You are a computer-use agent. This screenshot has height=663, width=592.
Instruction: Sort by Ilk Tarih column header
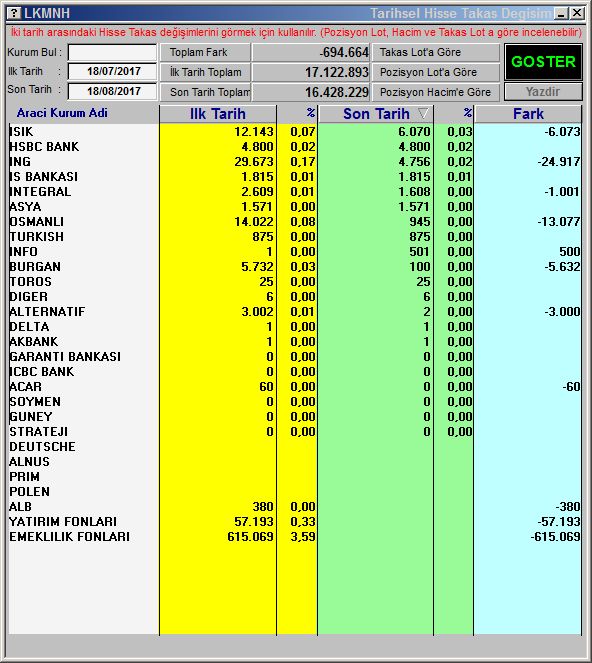(218, 114)
